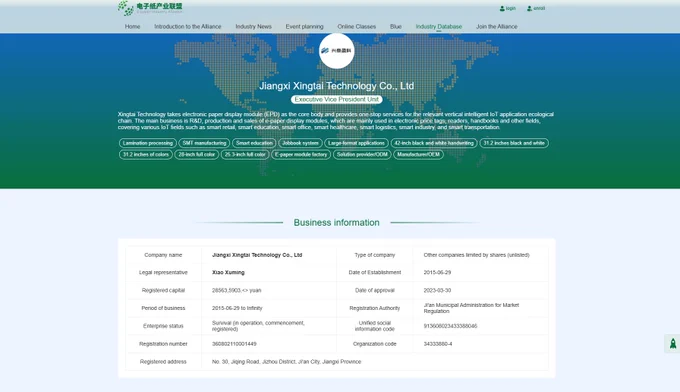Select E-paper module factory tag
Image resolution: width=680 pixels, height=392 pixels.
coord(301,154)
